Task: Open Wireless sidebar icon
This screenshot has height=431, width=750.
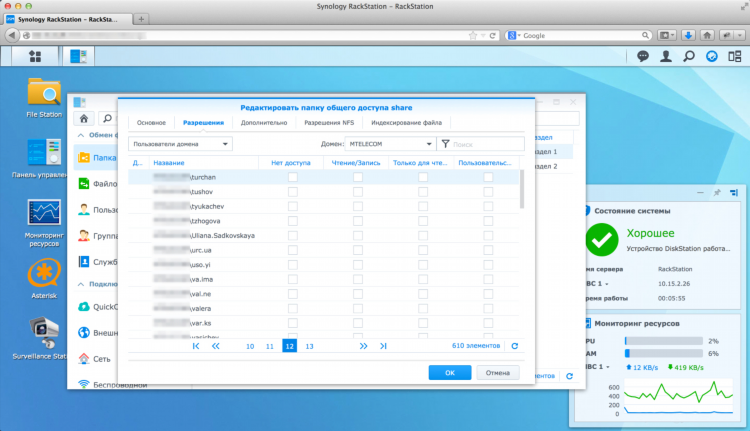Action: coord(84,384)
